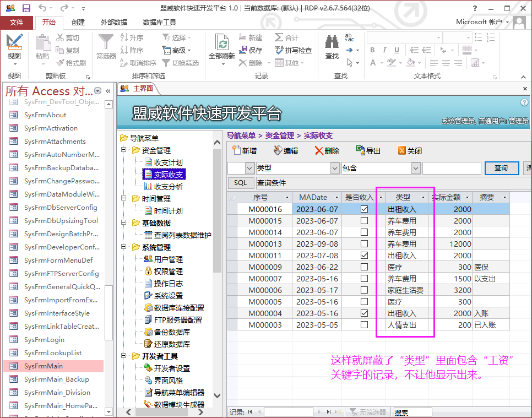Click 升序 ascending sort icon
The height and width of the screenshot is (418, 532).
124,37
